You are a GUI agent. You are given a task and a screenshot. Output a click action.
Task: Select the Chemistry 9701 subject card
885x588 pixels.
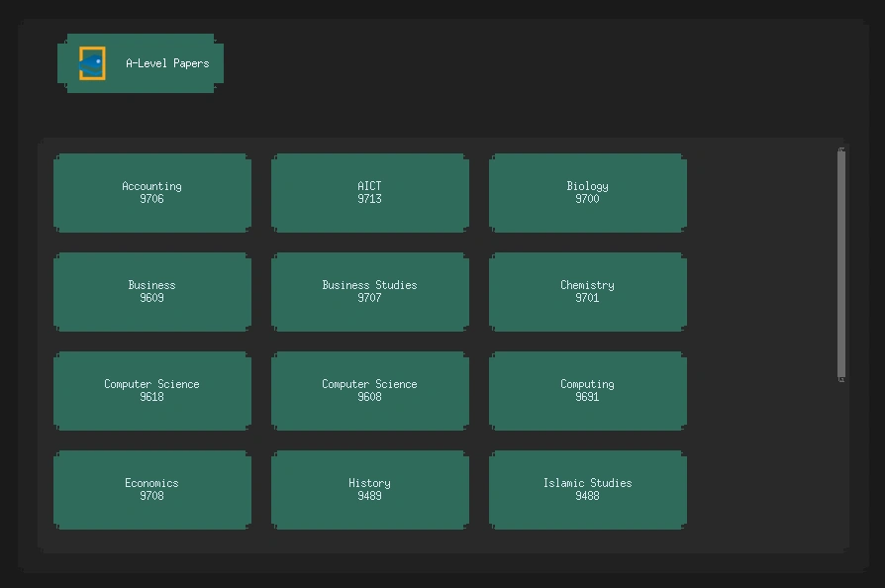[x=588, y=292]
